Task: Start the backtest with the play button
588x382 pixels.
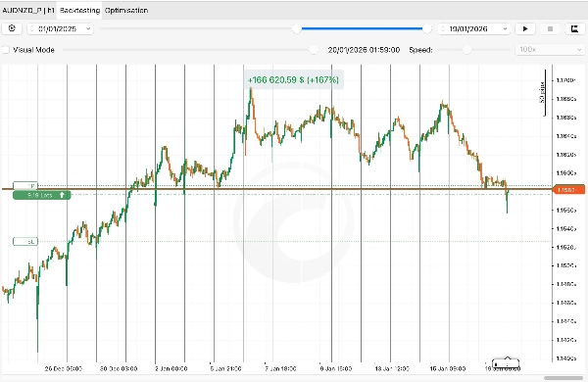Action: [525, 28]
